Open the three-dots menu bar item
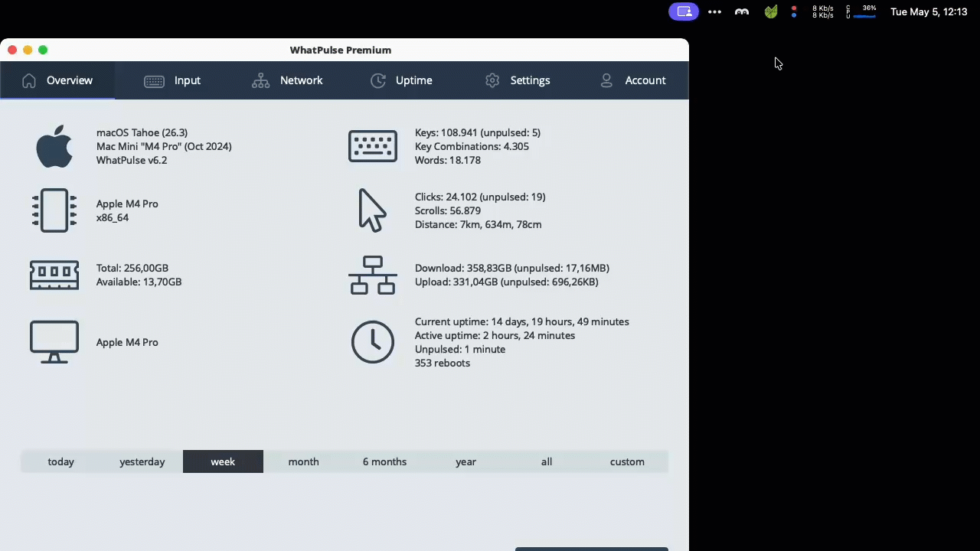This screenshot has height=551, width=980. coord(714,11)
